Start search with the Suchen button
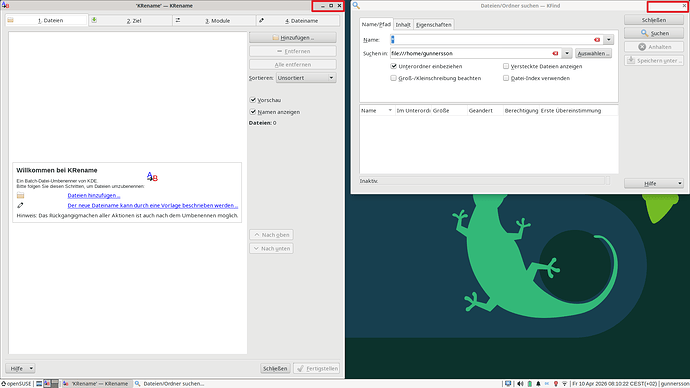This screenshot has width=690, height=388. (x=653, y=33)
